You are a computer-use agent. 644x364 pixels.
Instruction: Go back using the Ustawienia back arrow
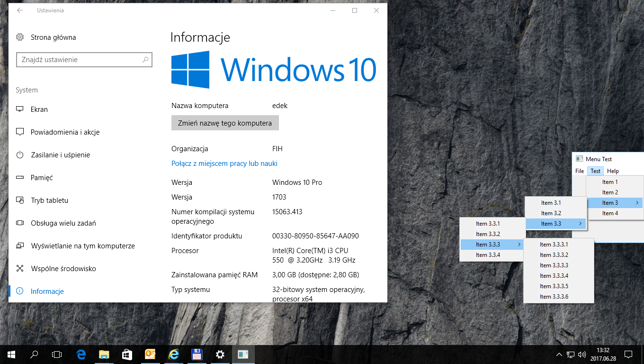pos(19,10)
